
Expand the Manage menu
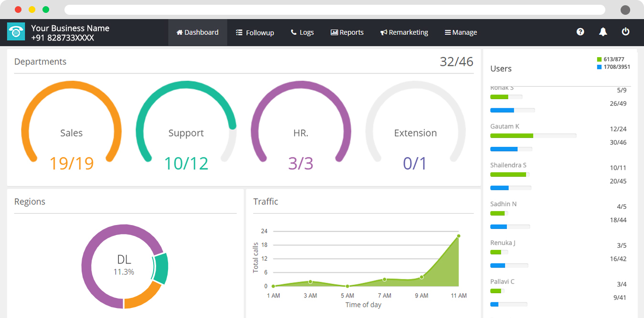[x=461, y=32]
